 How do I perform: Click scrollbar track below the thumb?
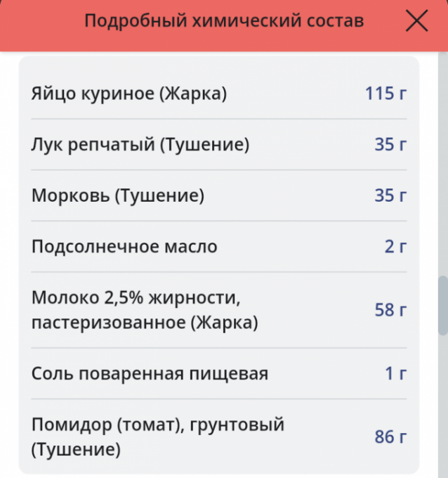point(443,407)
